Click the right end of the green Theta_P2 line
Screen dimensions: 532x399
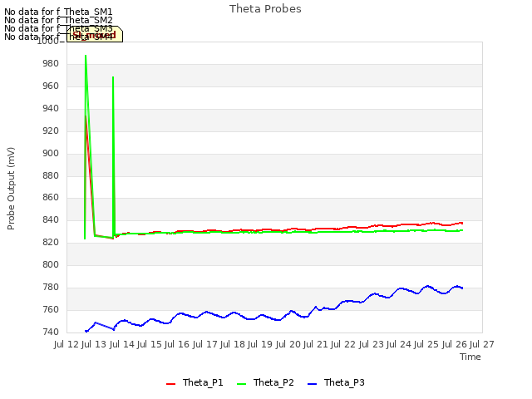(x=462, y=230)
